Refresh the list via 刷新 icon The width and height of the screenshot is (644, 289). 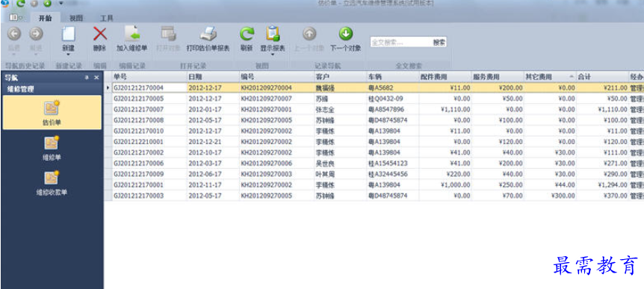click(247, 34)
